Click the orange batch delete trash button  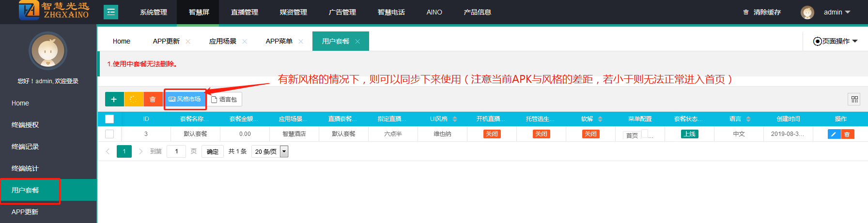tap(153, 99)
